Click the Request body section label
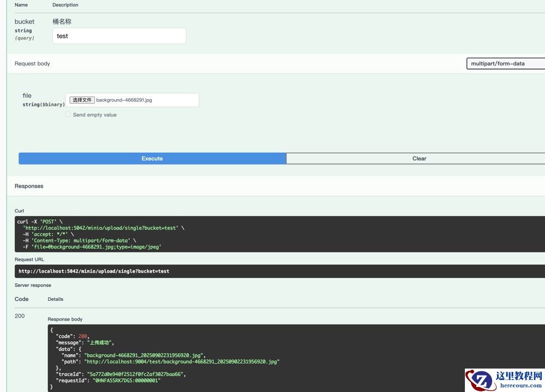Viewport: 545px width, 392px height. click(x=32, y=64)
